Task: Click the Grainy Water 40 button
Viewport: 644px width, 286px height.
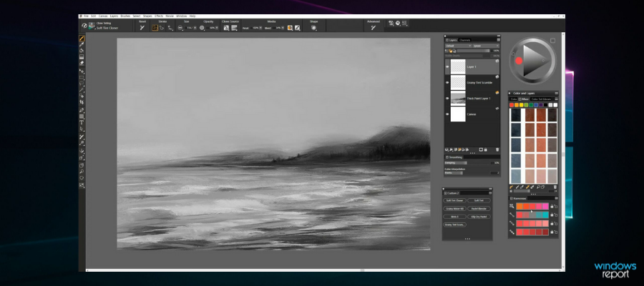Action: (454, 209)
